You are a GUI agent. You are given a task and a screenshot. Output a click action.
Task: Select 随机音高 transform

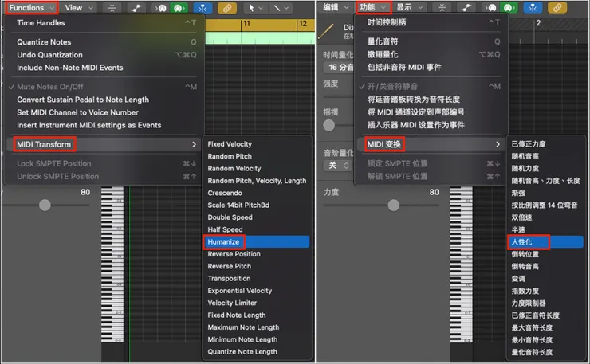545,156
